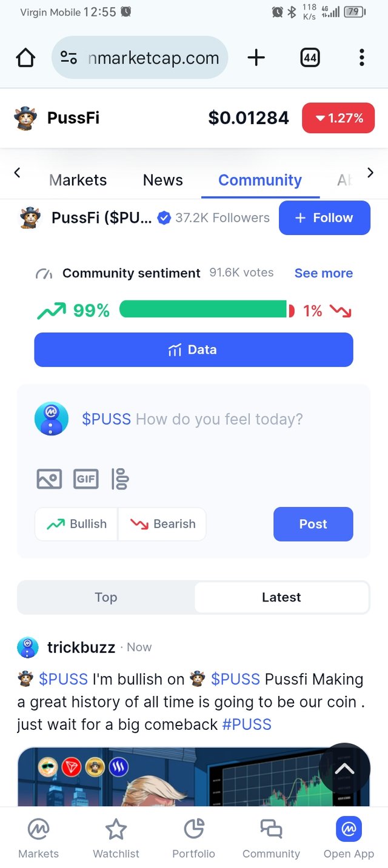Select the Bullish sentiment option
This screenshot has height=868, width=388.
point(76,524)
